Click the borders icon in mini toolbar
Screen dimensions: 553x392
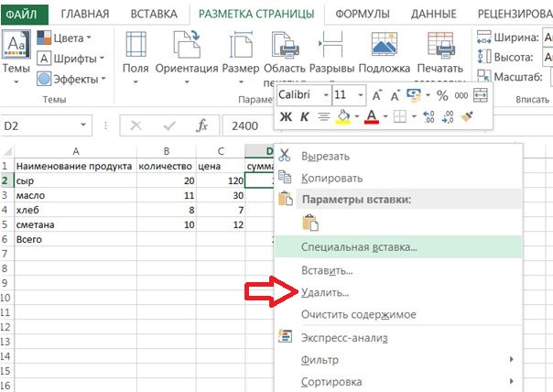[400, 116]
